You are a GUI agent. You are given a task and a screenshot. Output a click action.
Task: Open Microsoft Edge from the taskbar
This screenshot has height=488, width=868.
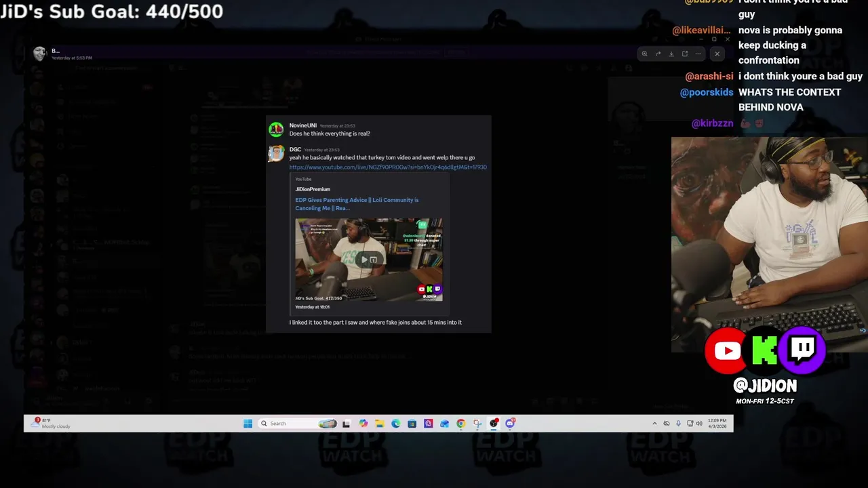coord(396,424)
